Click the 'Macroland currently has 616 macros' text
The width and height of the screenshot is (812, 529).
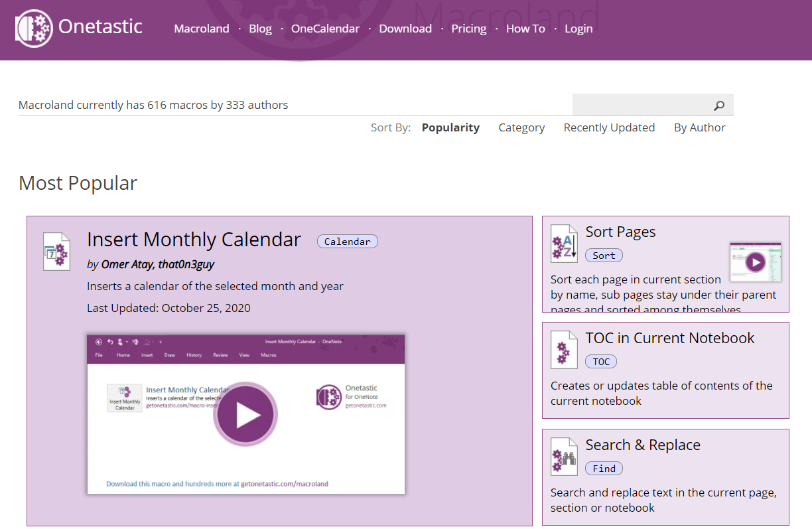[x=153, y=105]
